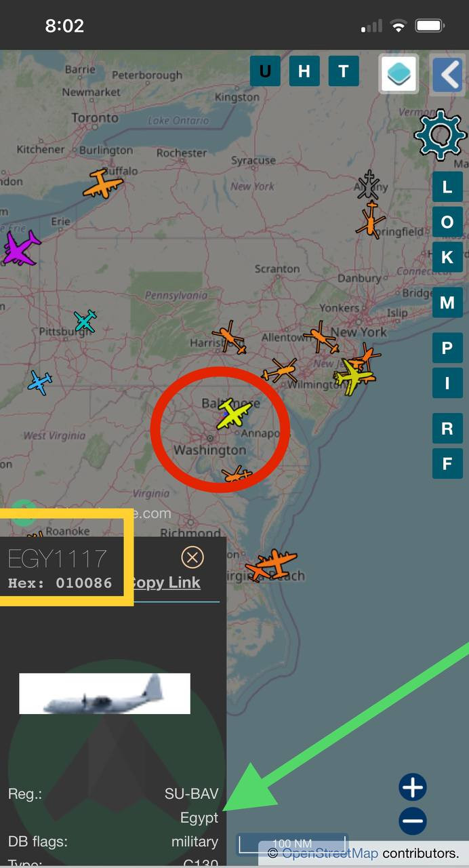Select the L button on right sidebar
Viewport: 469px width, 868px height.
click(447, 186)
